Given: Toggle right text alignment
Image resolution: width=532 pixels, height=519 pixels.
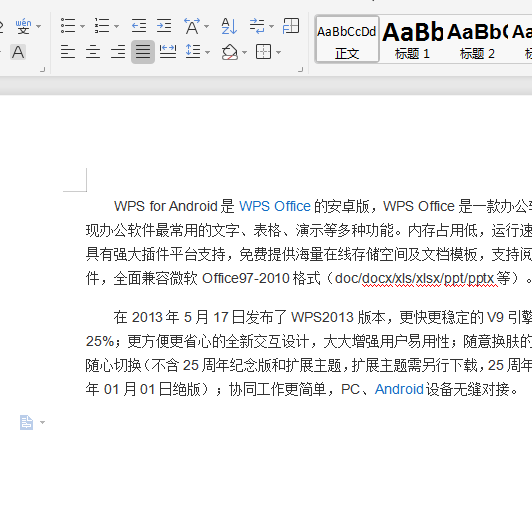Looking at the screenshot, I should click(118, 52).
